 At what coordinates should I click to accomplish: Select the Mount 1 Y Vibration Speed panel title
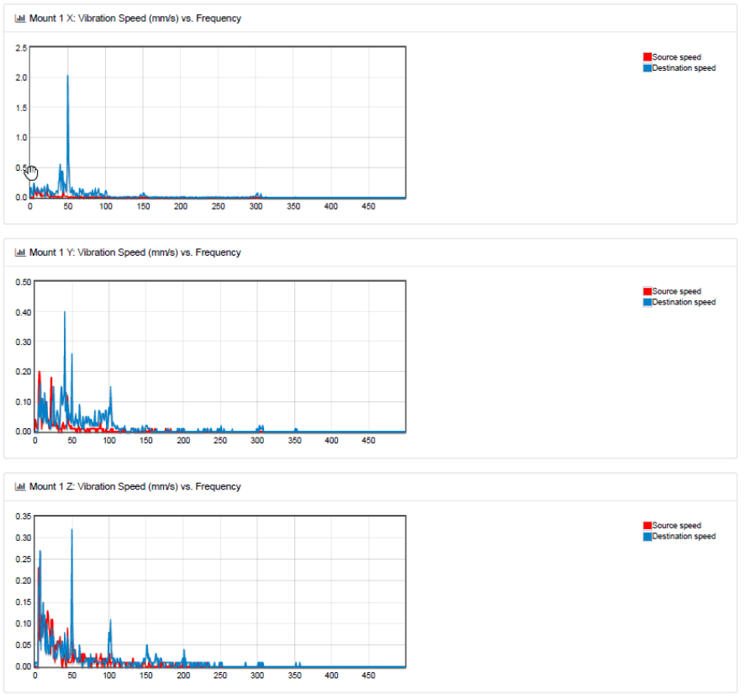pyautogui.click(x=135, y=252)
